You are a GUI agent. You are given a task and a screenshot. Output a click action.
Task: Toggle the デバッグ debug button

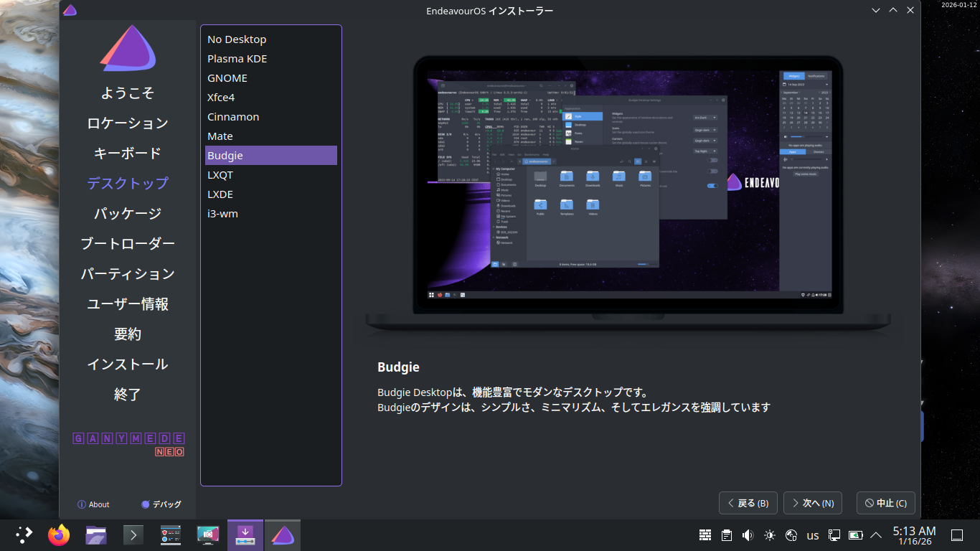click(x=161, y=504)
